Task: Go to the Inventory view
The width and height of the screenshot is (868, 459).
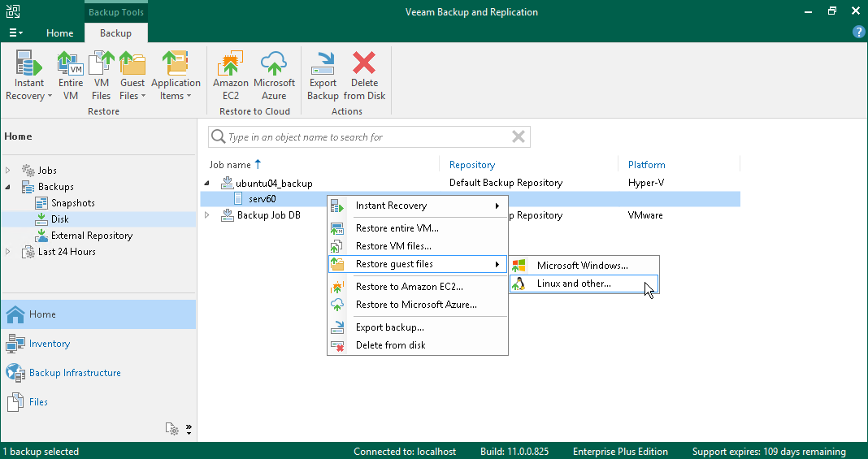Action: 50,344
